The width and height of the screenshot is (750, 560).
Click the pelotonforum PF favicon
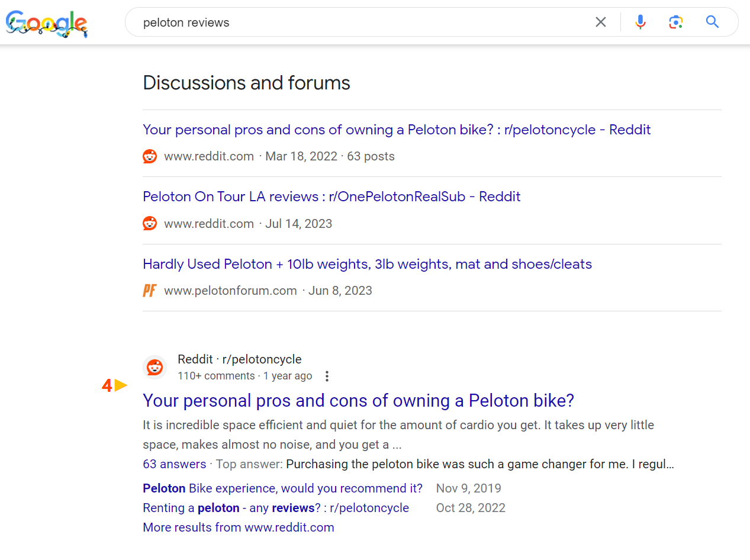coord(150,291)
